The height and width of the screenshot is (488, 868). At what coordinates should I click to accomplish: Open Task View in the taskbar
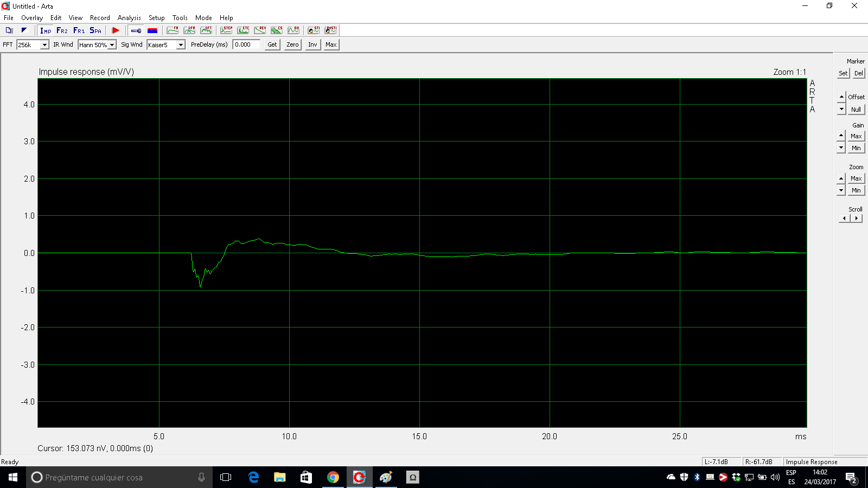226,477
